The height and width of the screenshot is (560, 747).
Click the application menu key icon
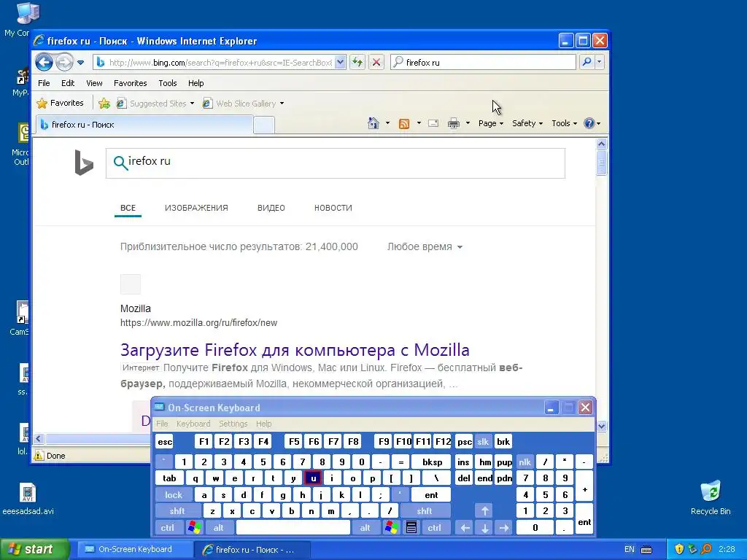[x=411, y=528]
